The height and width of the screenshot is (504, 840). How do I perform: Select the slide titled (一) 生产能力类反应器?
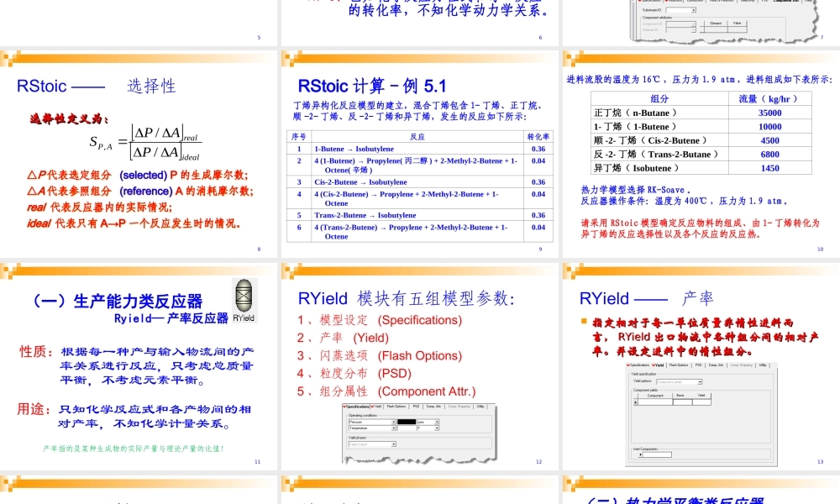139,366
